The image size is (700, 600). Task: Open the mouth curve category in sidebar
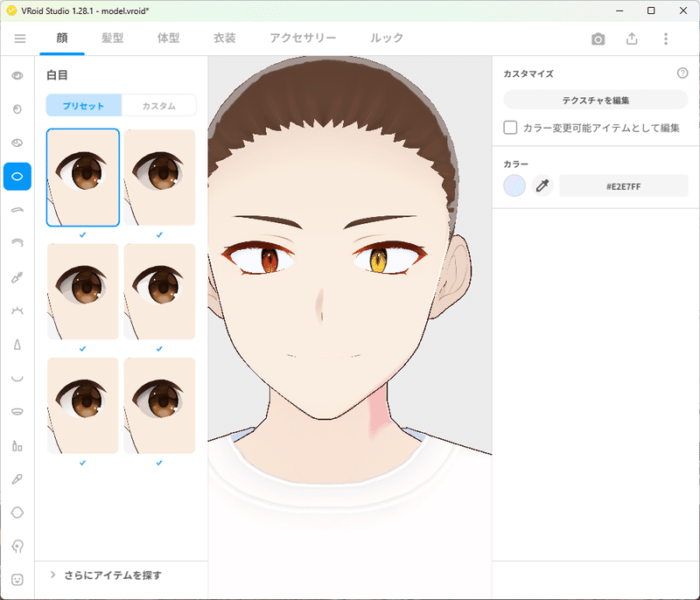[x=17, y=379]
